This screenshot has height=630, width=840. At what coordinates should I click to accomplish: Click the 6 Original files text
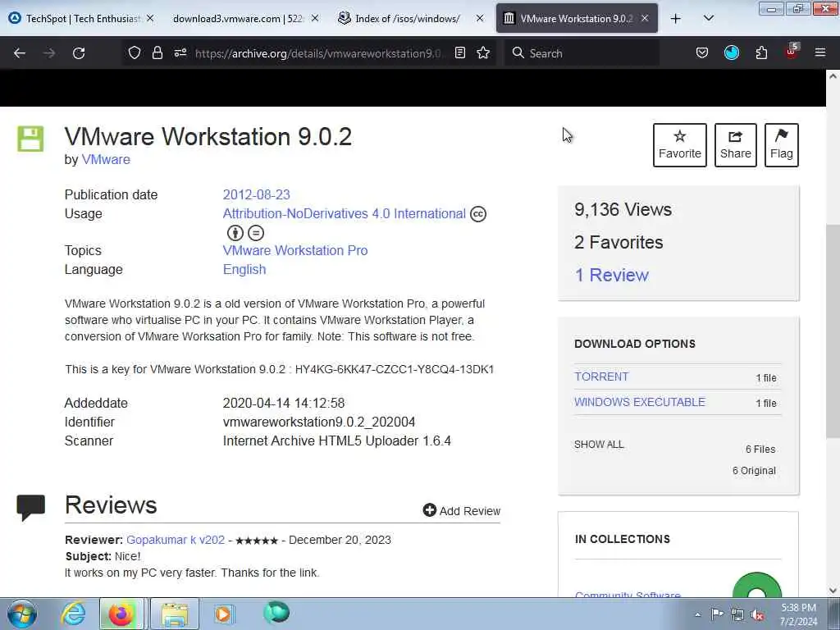[x=754, y=470]
